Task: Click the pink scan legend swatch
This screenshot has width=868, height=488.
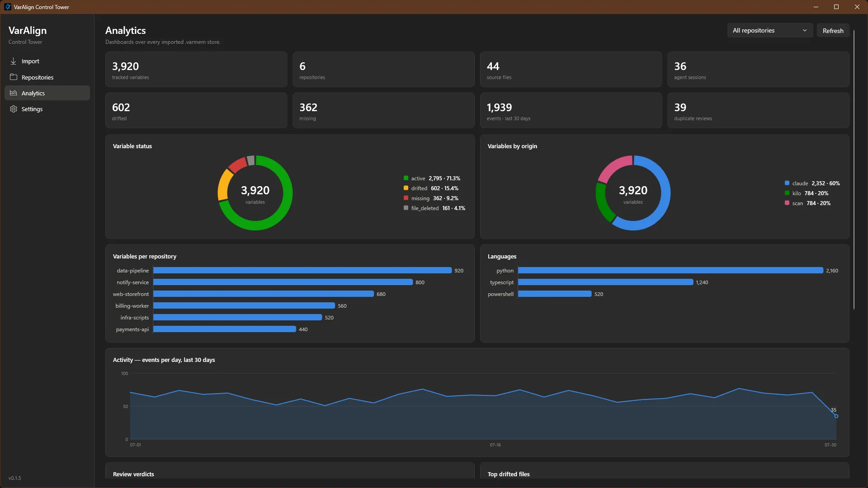Action: click(787, 203)
